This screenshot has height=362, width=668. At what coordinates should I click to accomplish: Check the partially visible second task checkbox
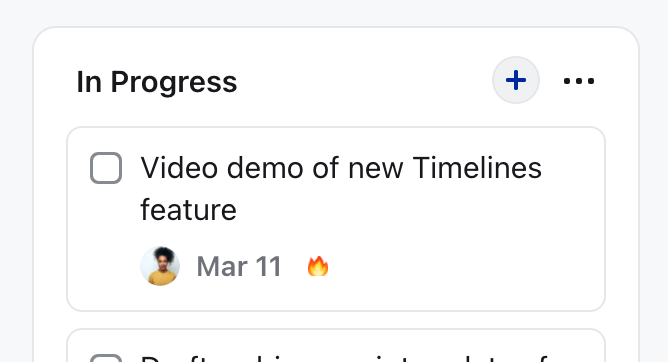pyautogui.click(x=106, y=358)
